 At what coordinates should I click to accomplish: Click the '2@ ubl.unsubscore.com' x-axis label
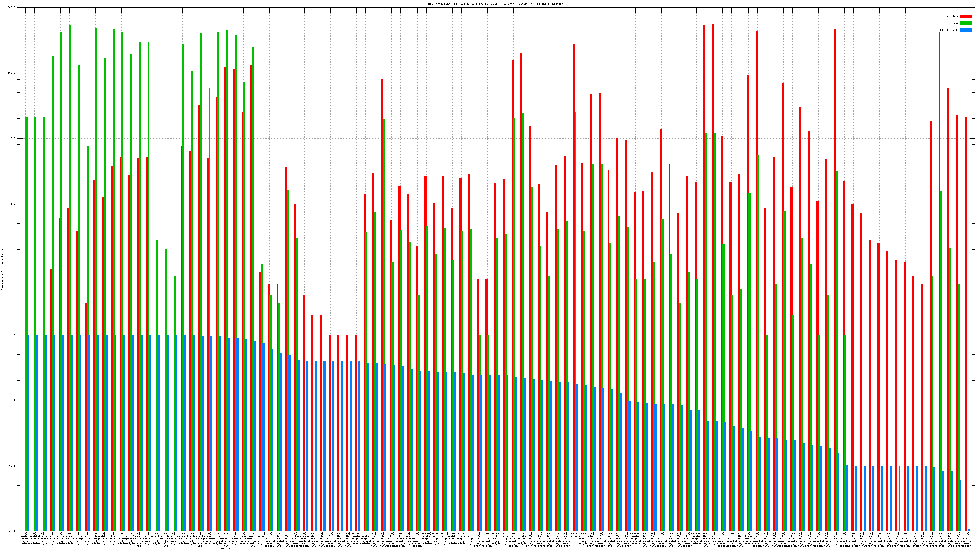217,539
